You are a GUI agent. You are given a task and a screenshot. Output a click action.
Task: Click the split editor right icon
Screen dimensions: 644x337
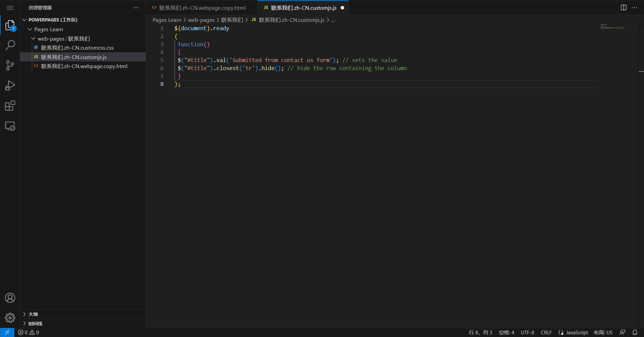[624, 7]
